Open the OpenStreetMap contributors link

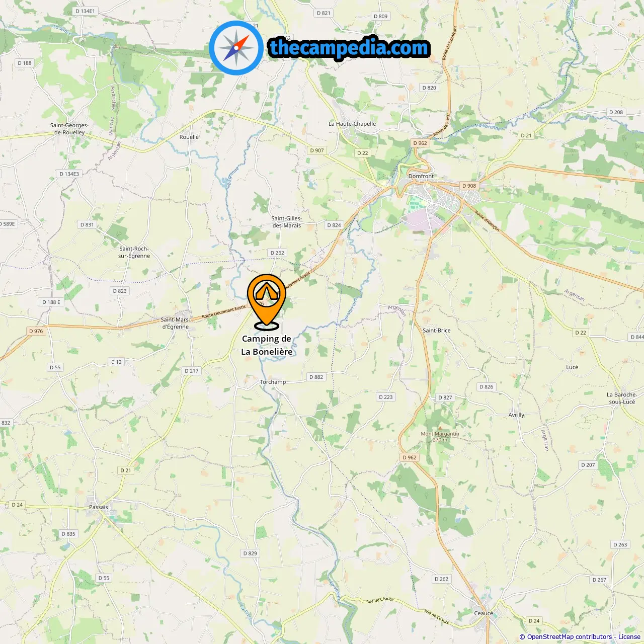point(570,637)
